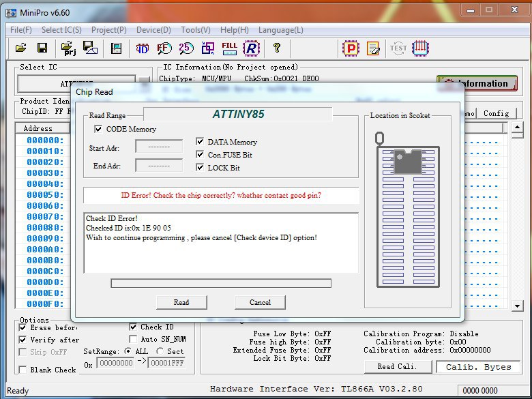Click the Read chip ID icon

pos(142,48)
